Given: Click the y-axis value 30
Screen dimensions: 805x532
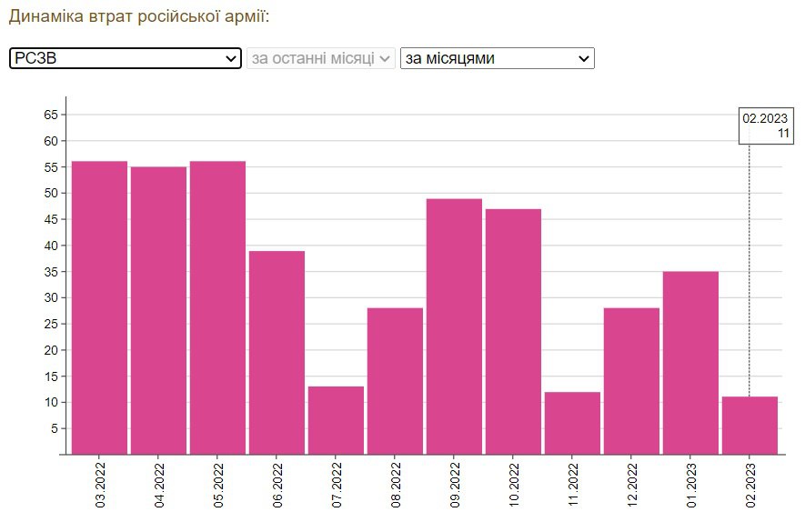Looking at the screenshot, I should coord(51,298).
